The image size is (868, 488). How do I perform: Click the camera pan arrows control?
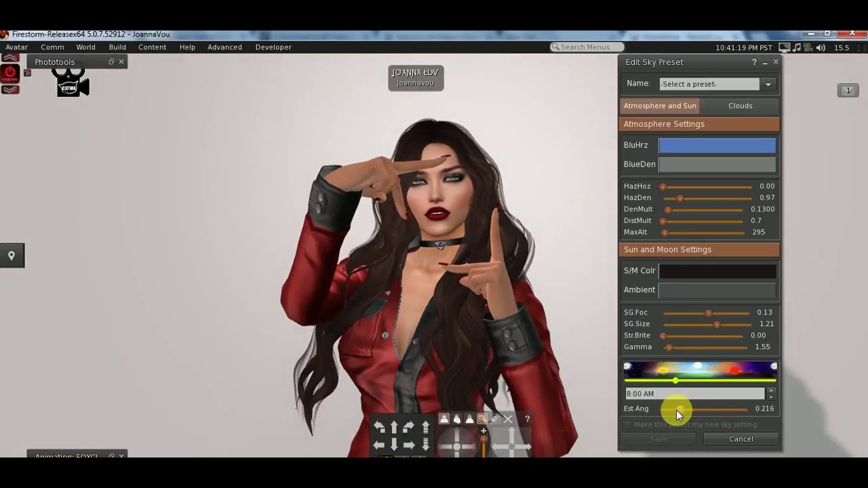pos(511,446)
